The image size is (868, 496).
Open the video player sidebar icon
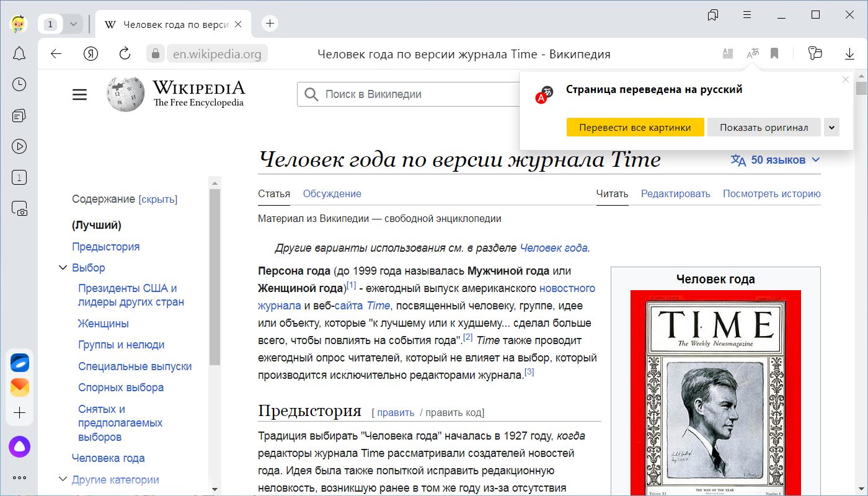(19, 146)
